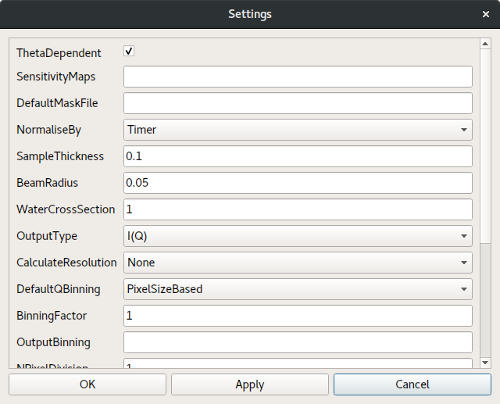Click the OutputBinning input field
The image size is (500, 404).
(x=298, y=342)
